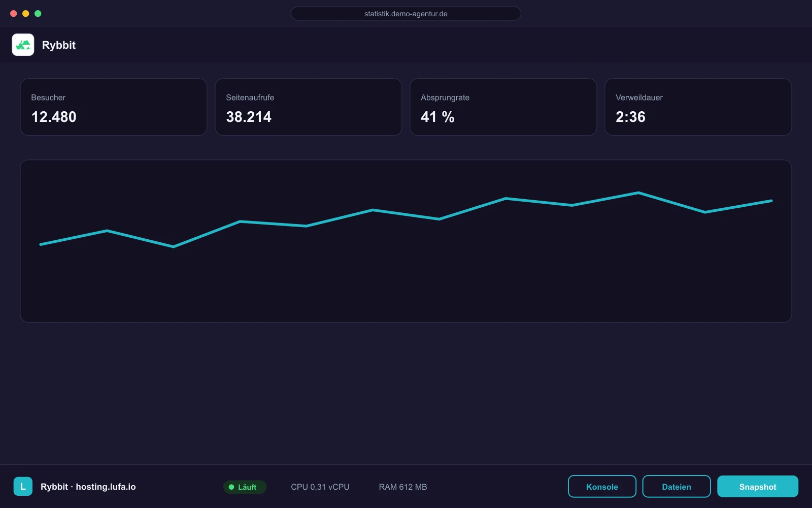The image size is (812, 508).
Task: Open the Konsole button
Action: tap(602, 487)
